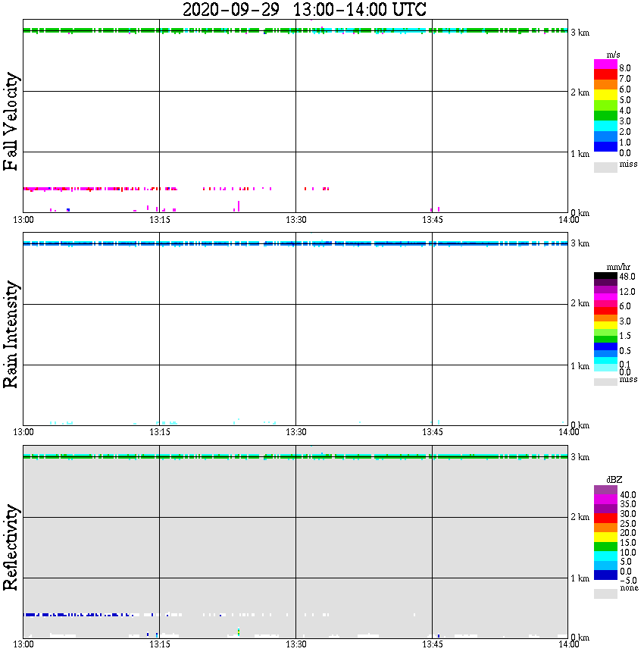This screenshot has width=644, height=658.
Task: Click the "-5.0" value in the Reflectivity legend
Action: pyautogui.click(x=627, y=581)
